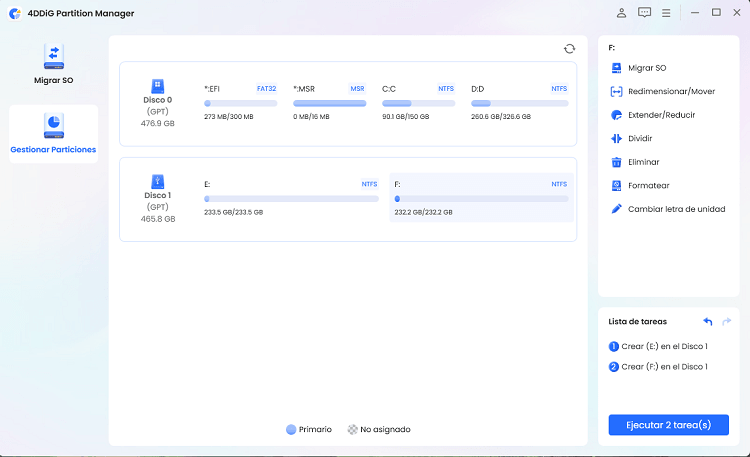The width and height of the screenshot is (750, 457).
Task: Click the 232.2 GB/232.2 GB size text
Action: pos(423,212)
